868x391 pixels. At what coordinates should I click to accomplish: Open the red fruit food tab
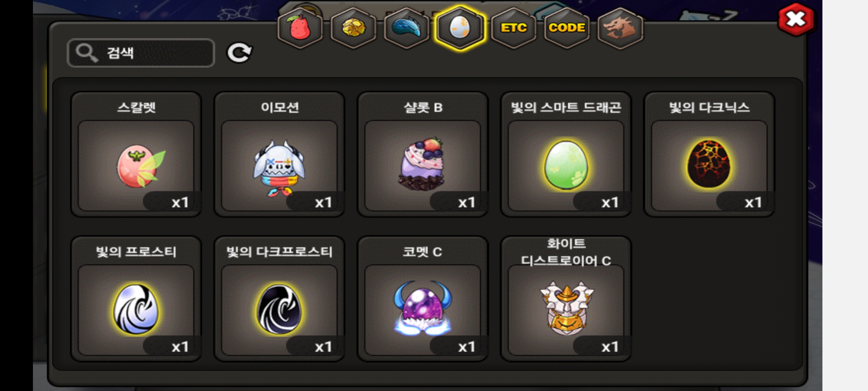tap(300, 28)
